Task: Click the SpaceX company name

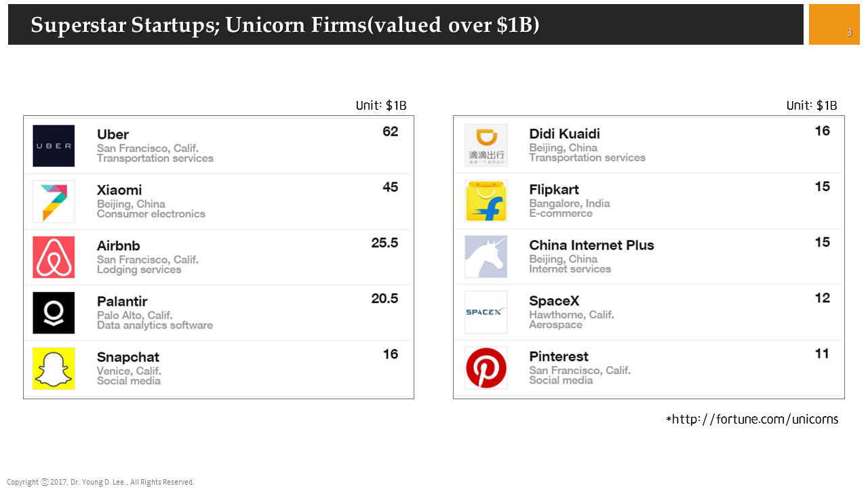Action: pos(554,301)
